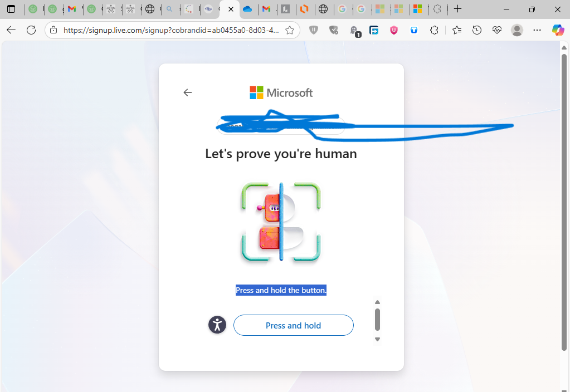Click the robot and human verification image
The height and width of the screenshot is (392, 570).
[281, 222]
